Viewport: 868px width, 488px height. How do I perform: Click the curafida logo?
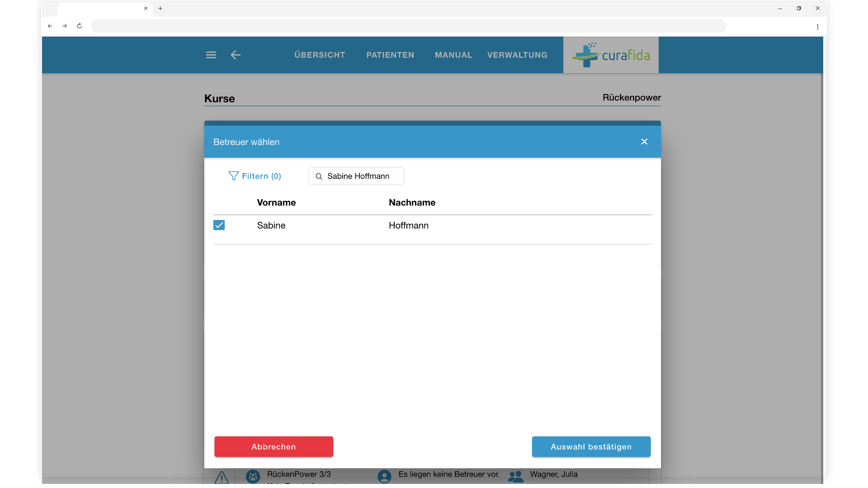click(611, 55)
